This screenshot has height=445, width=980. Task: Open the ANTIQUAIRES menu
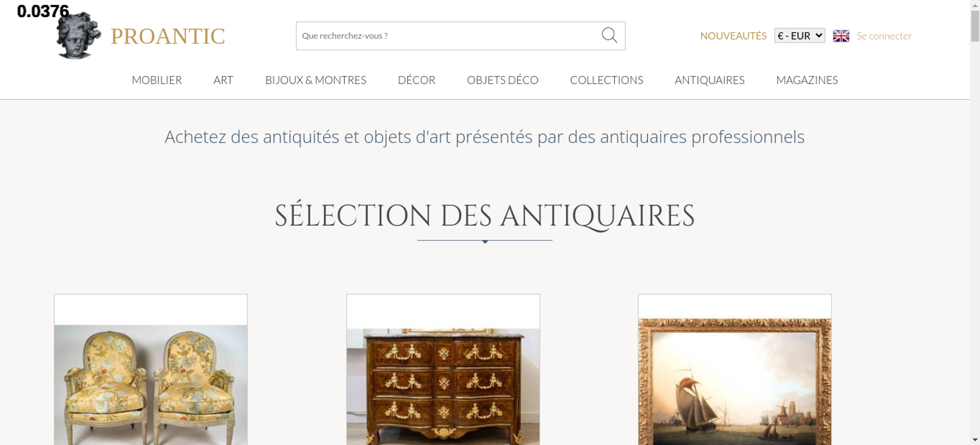[710, 80]
